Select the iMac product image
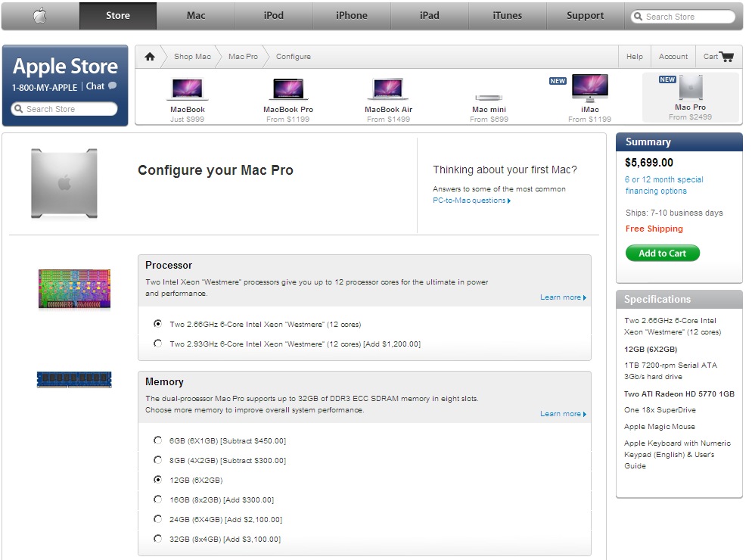Viewport: 752px width, 560px height. coord(590,87)
